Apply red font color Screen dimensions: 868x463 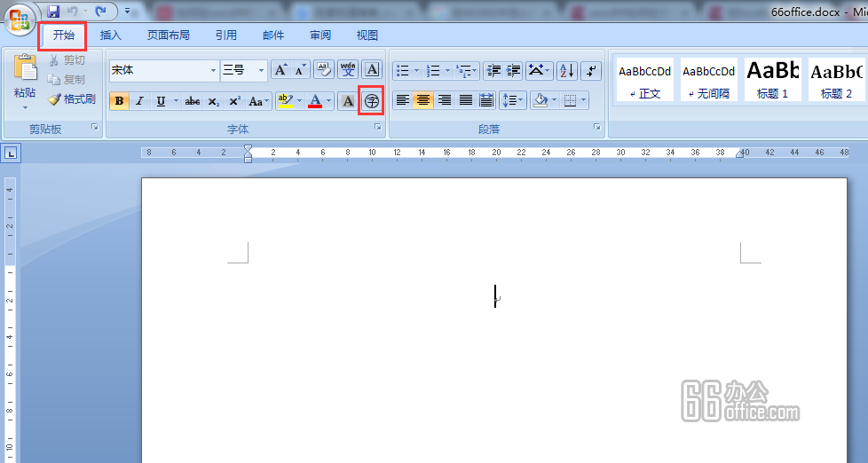click(315, 101)
